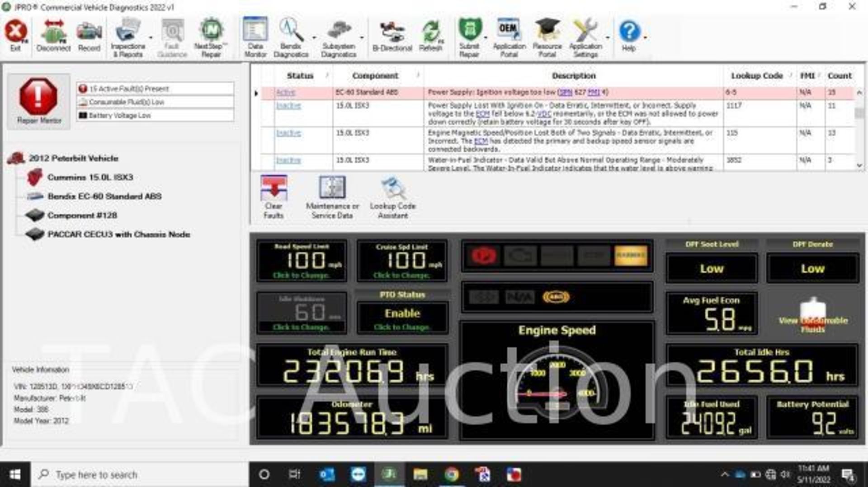Open Help dropdown arrow

pos(645,37)
